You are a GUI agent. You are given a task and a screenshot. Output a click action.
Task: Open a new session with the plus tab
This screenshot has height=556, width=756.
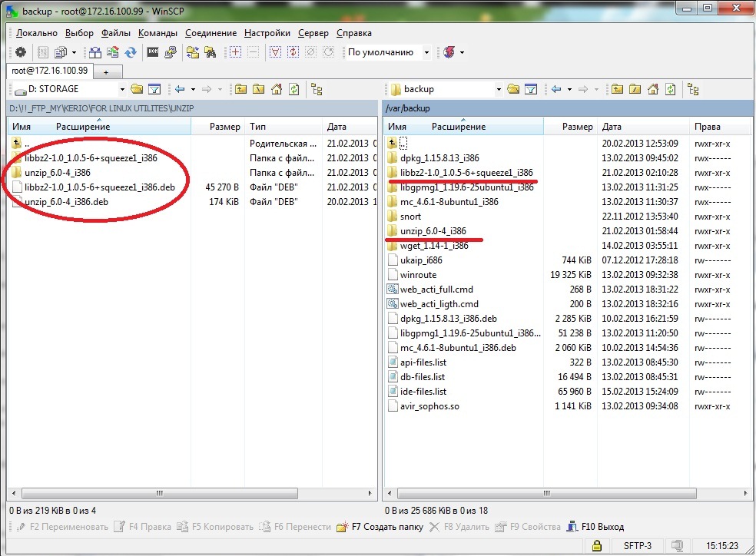[x=106, y=71]
